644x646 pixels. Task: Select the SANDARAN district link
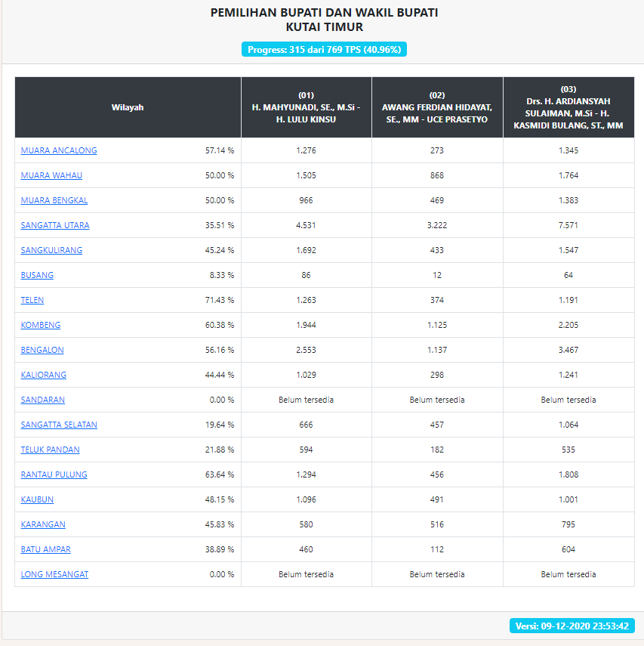click(x=43, y=400)
